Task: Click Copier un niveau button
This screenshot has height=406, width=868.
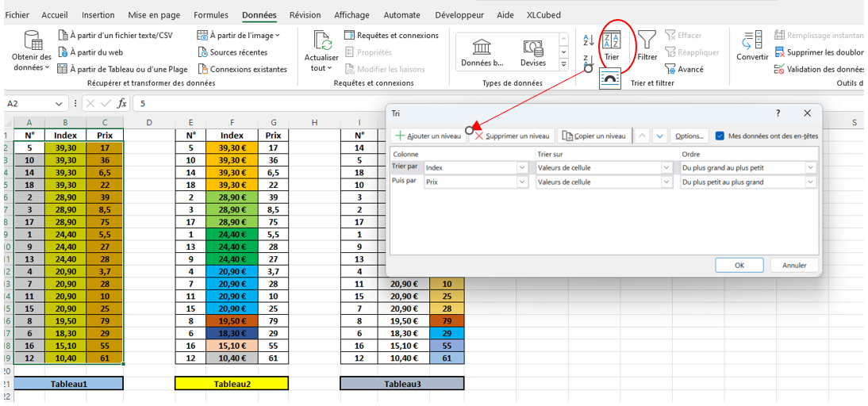Action: click(x=594, y=136)
